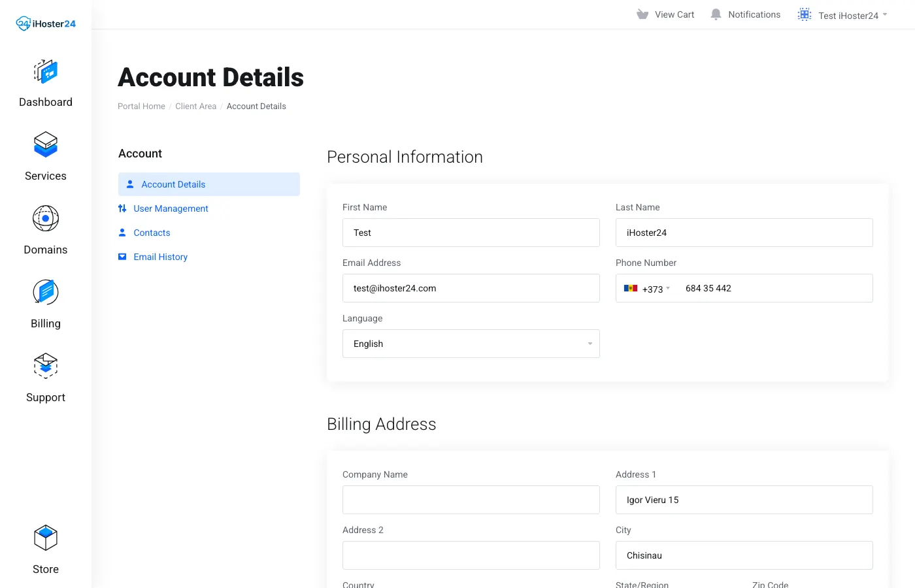Open User Management in account menu
This screenshot has width=915, height=588.
coord(171,208)
